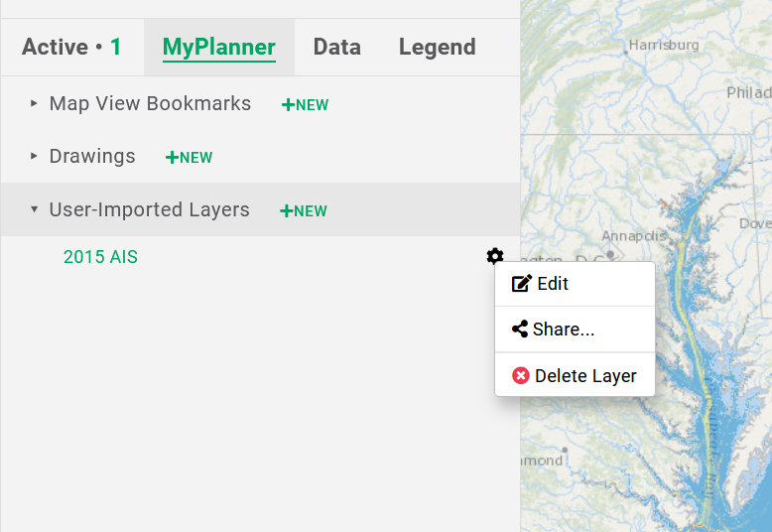
Task: Create a new drawing with +NEW
Action: 189,157
